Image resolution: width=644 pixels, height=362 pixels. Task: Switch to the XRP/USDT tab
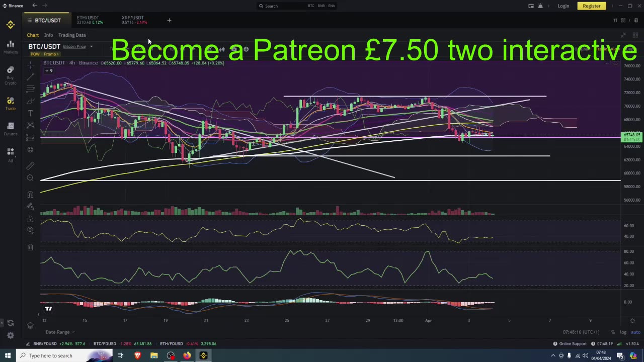click(x=134, y=20)
